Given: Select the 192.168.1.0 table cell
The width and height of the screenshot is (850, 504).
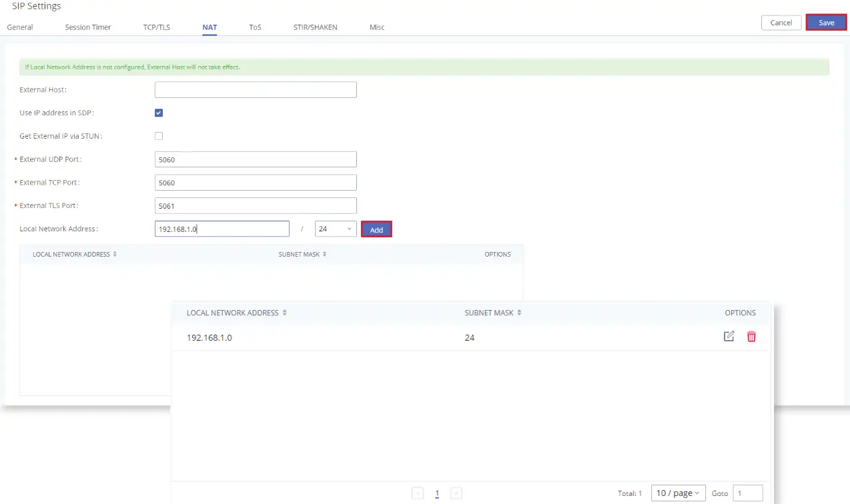Looking at the screenshot, I should (x=209, y=337).
